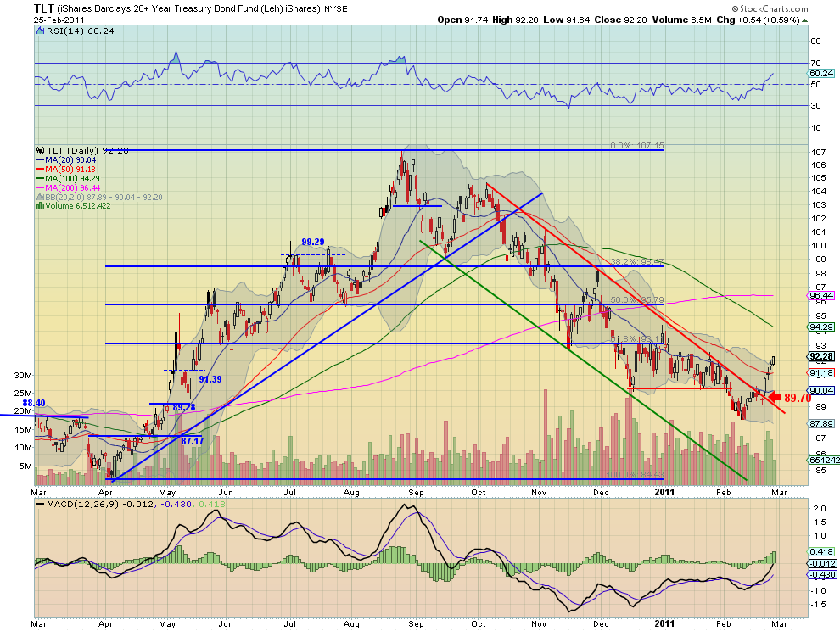Click the RSI indicator icon beside RSI(14)

(41, 31)
